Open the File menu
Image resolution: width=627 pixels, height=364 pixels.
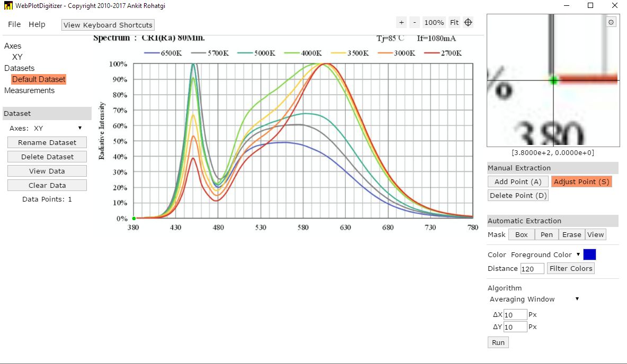(x=14, y=24)
